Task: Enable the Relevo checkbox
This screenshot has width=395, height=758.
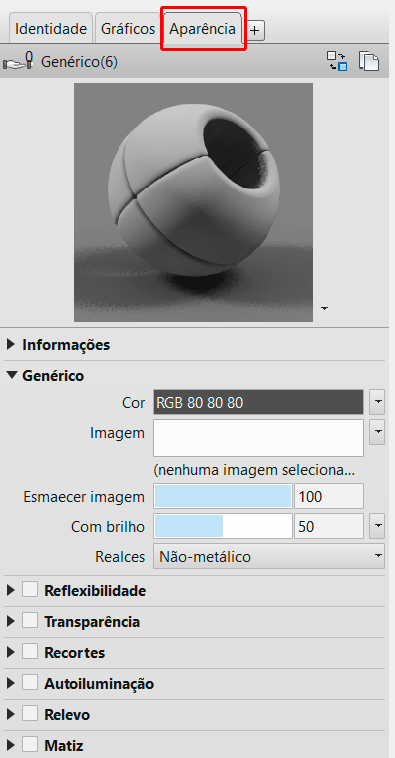Action: pos(30,714)
